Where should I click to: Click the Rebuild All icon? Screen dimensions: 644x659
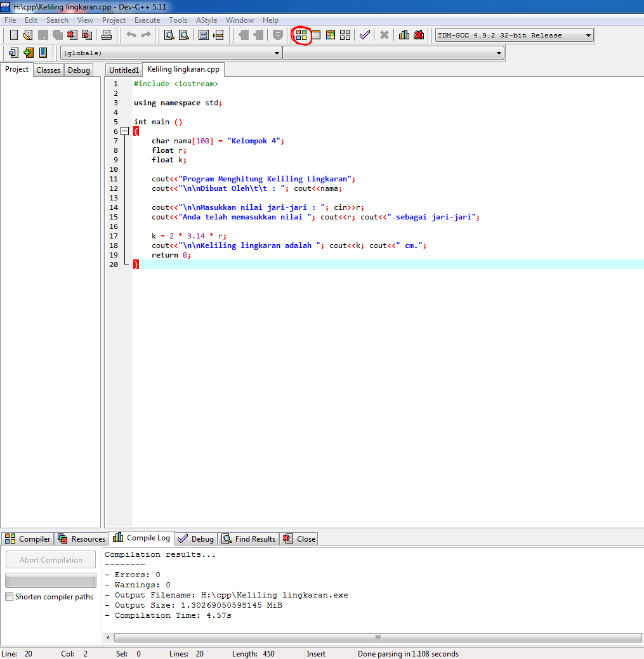pyautogui.click(x=346, y=36)
